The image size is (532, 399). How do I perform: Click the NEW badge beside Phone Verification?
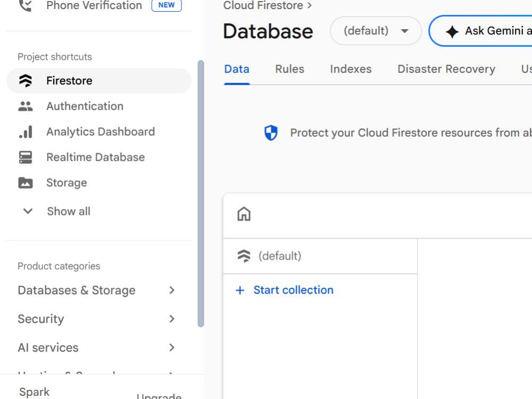[167, 5]
